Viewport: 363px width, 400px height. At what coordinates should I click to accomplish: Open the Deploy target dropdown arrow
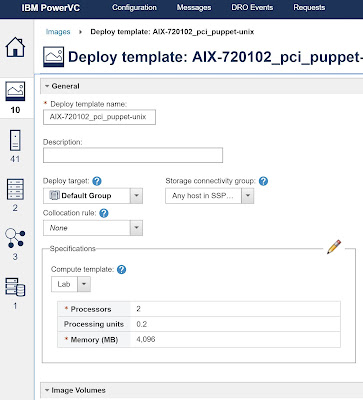tap(136, 196)
